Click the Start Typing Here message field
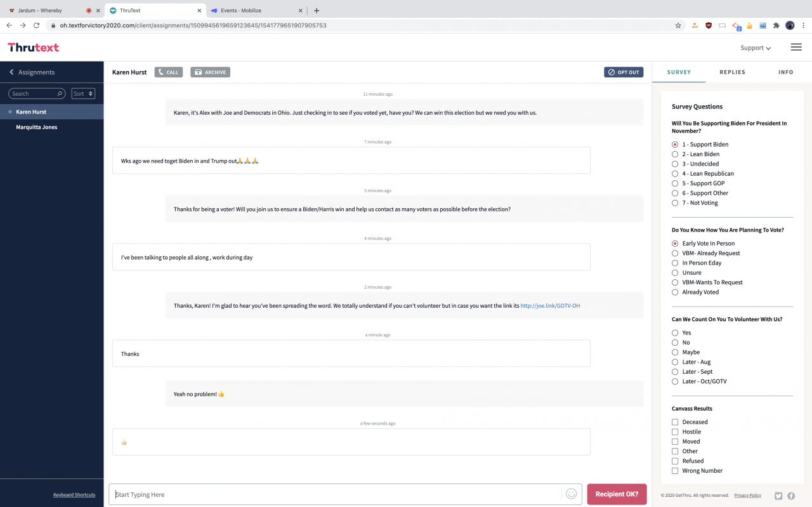The width and height of the screenshot is (812, 507). pos(335,494)
